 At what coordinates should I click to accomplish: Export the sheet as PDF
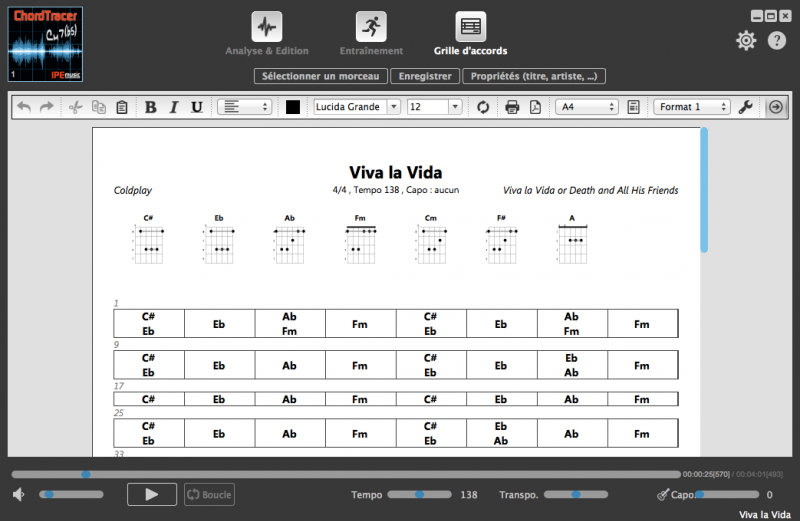click(x=535, y=107)
